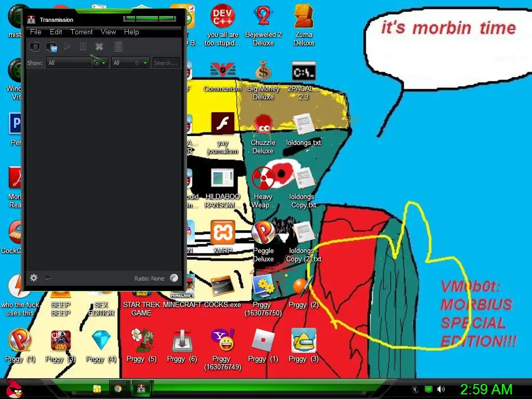The height and width of the screenshot is (399, 532).
Task: Open the white Roblox Prggy (1) icon
Action: coord(263,345)
